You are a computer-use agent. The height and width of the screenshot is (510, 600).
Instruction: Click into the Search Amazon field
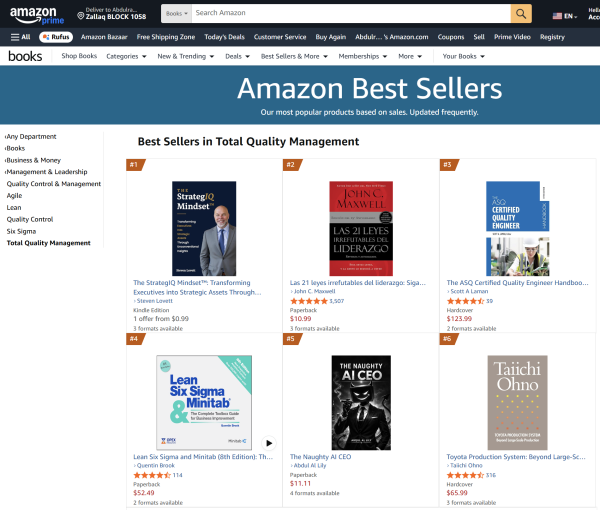350,13
